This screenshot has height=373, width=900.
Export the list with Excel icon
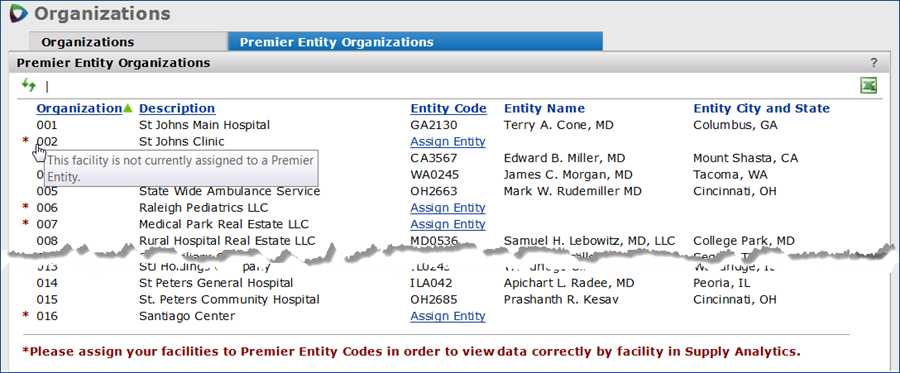(x=868, y=86)
